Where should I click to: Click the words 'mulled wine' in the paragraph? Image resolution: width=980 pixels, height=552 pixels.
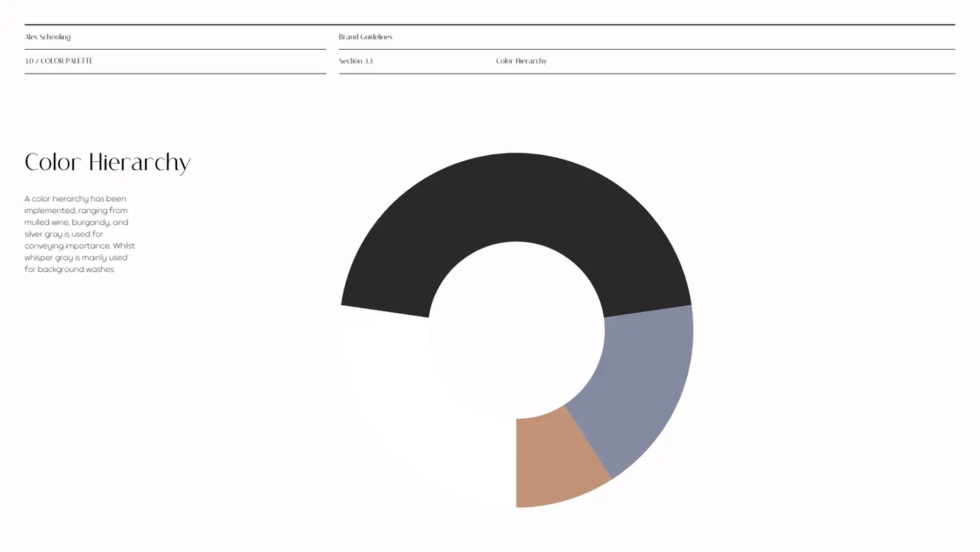click(x=46, y=222)
